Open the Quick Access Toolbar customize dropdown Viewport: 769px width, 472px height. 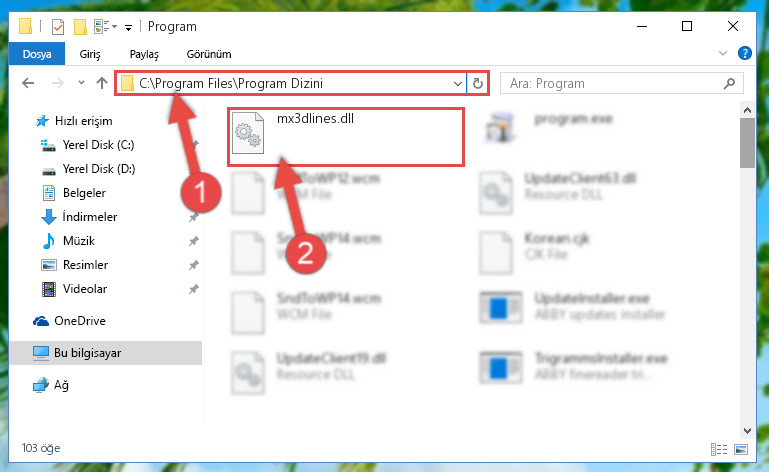click(128, 27)
